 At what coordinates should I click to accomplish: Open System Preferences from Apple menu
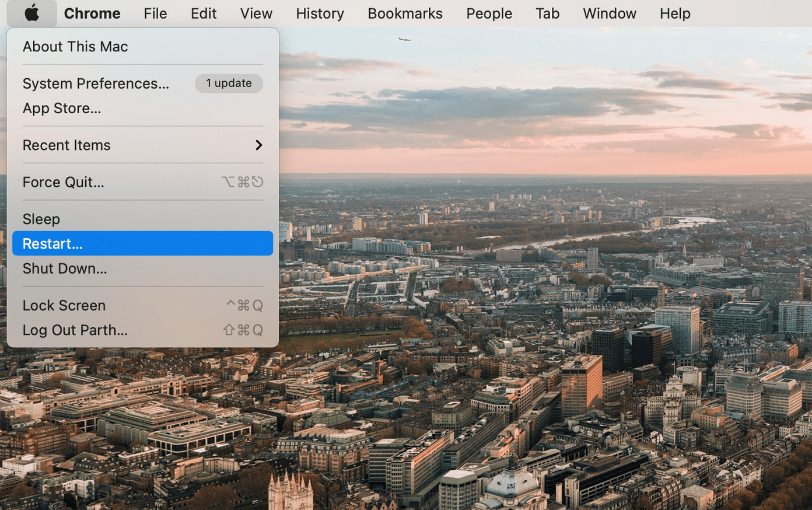point(96,83)
